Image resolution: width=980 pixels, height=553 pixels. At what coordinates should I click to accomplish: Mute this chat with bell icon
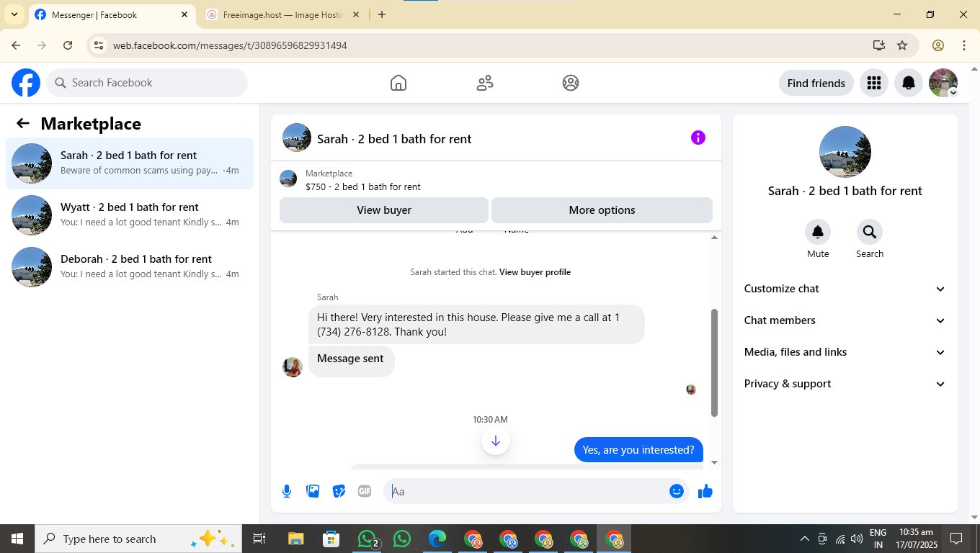pyautogui.click(x=818, y=232)
